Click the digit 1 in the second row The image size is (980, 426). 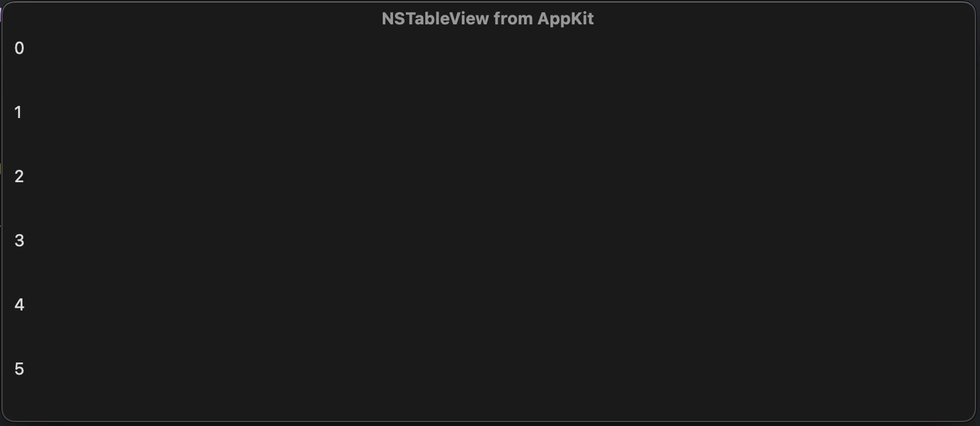point(19,112)
